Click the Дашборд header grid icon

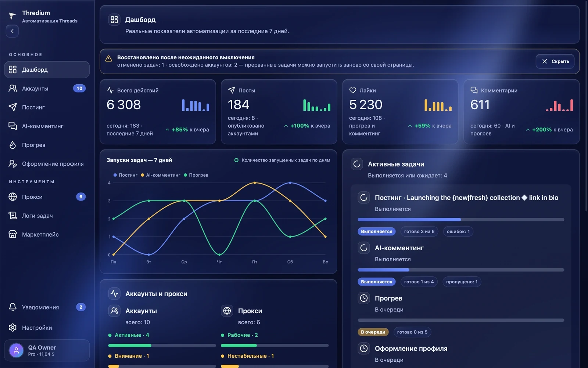tap(114, 20)
